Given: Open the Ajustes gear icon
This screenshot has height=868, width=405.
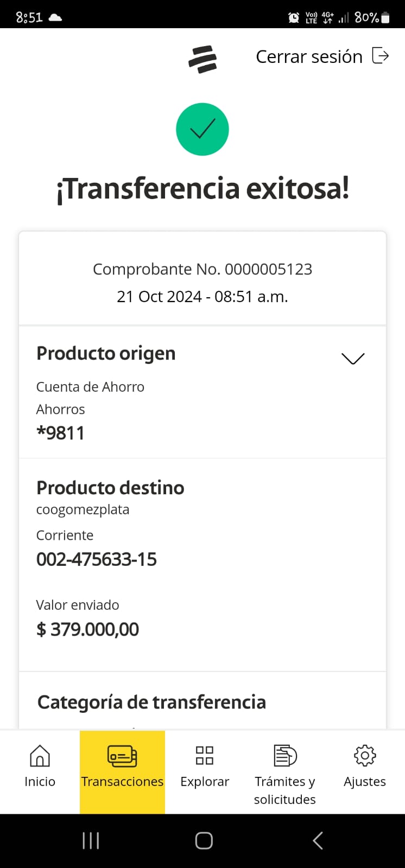Looking at the screenshot, I should (365, 755).
